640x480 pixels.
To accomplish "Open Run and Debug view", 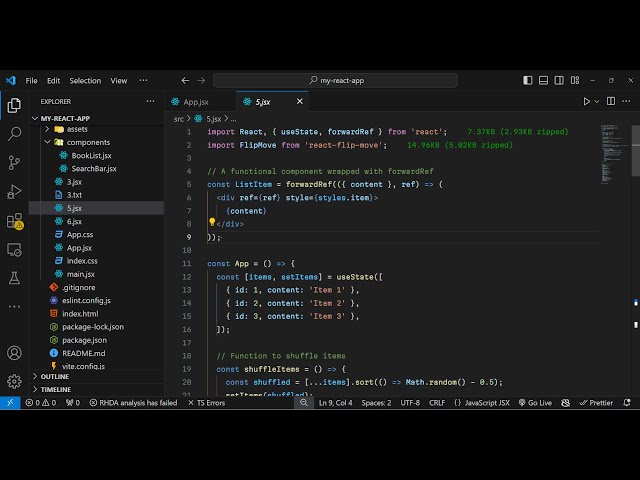I will click(14, 191).
